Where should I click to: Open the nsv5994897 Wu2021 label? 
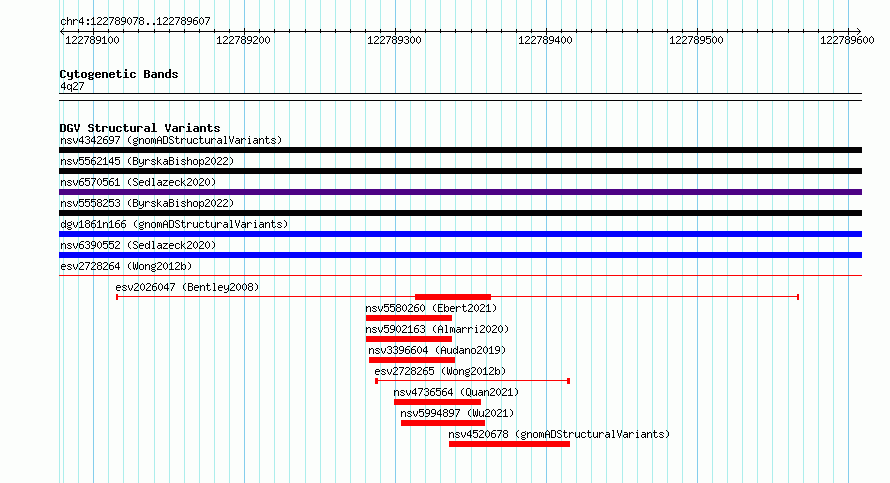[457, 413]
